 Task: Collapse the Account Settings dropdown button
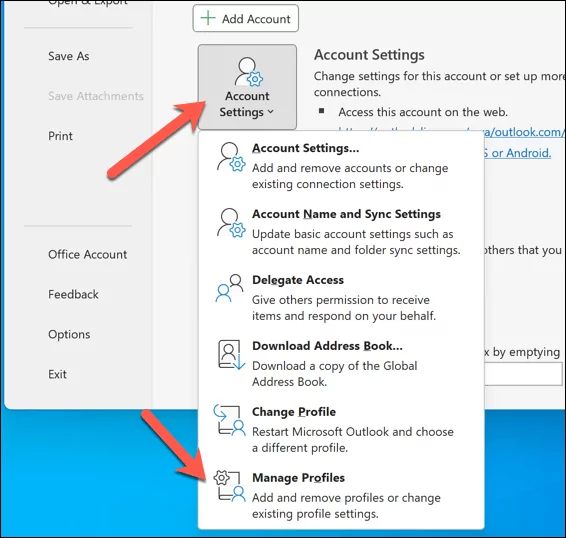(x=247, y=87)
